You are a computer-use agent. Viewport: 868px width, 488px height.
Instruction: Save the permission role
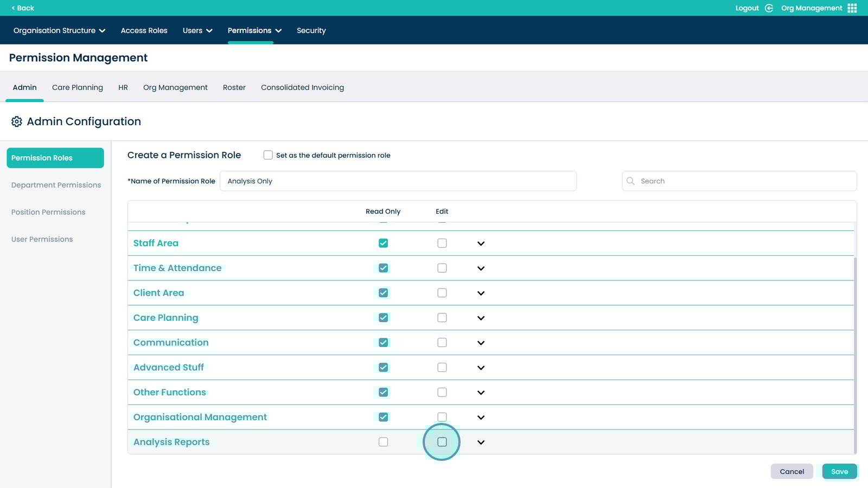[839, 471]
